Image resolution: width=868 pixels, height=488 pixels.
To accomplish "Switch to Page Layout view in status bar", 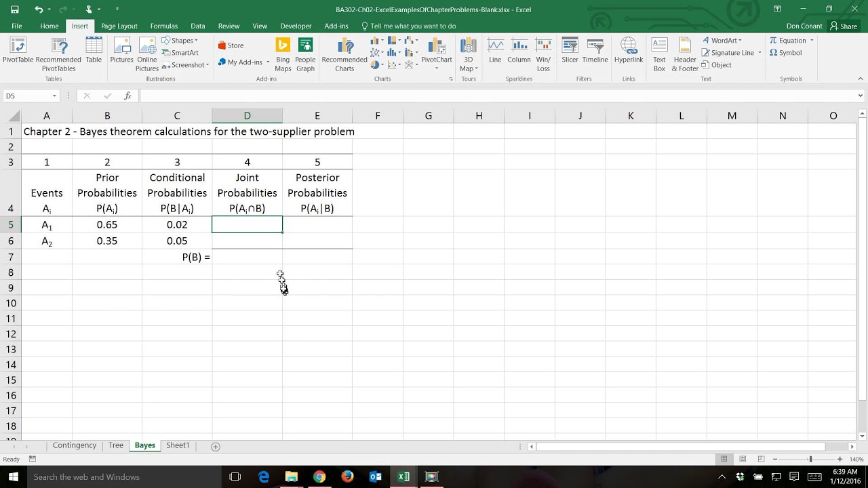I will tap(743, 460).
